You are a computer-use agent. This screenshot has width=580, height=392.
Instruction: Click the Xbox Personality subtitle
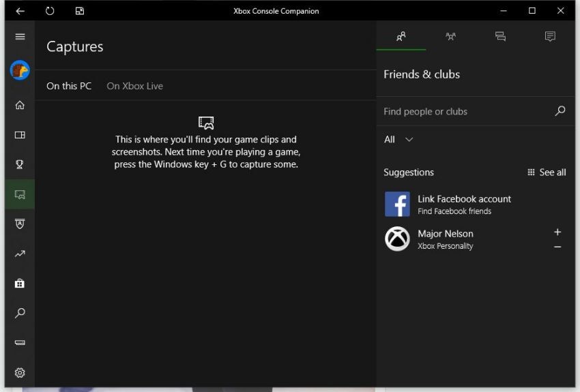point(446,246)
